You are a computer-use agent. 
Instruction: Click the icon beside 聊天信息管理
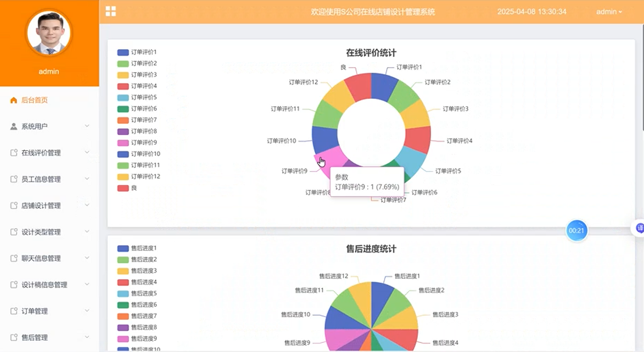[14, 258]
